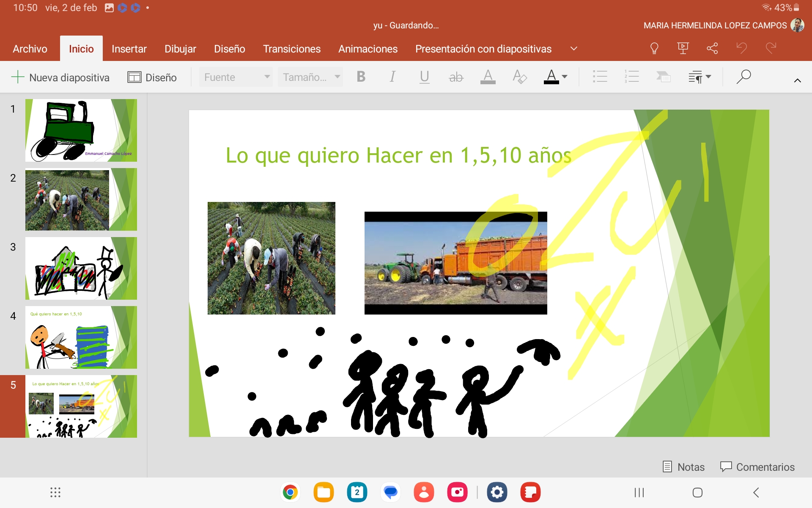812x508 pixels.
Task: Add a Nueva diapositiva
Action: [x=60, y=77]
